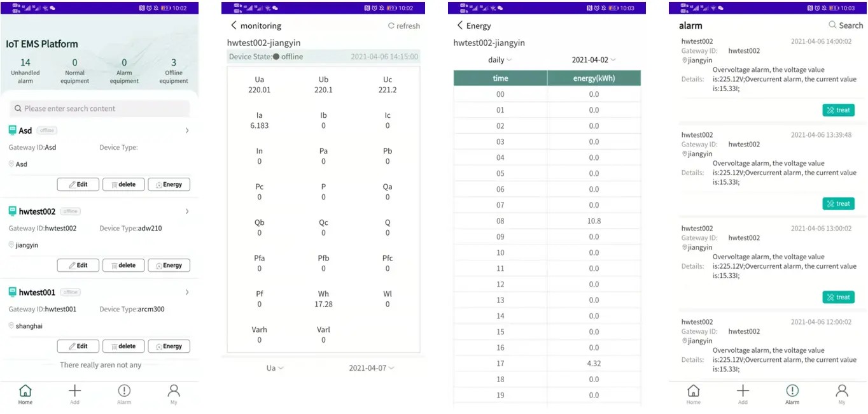The width and height of the screenshot is (868, 414).
Task: Expand the Asd device details chevron
Action: [187, 130]
